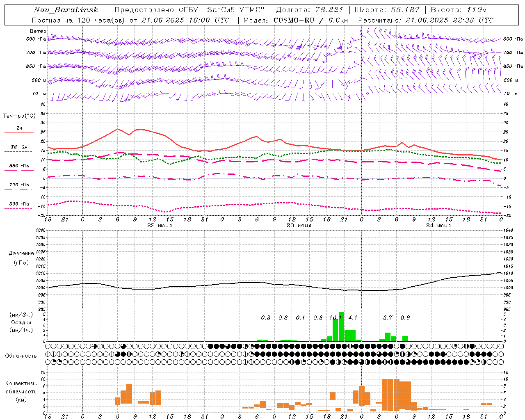Select the 23 июня date label
The image size is (525, 420).
(x=299, y=226)
